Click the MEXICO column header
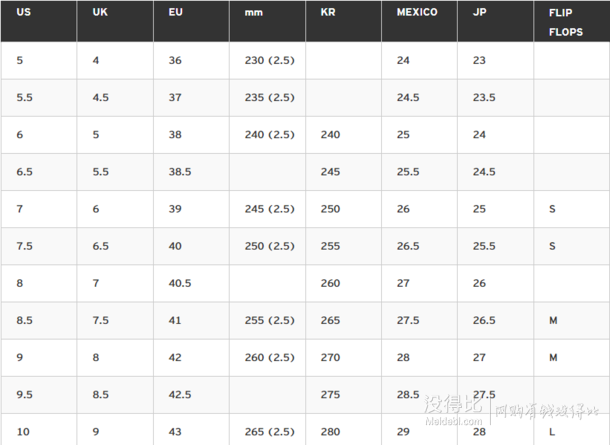This screenshot has width=610, height=445. tap(419, 21)
